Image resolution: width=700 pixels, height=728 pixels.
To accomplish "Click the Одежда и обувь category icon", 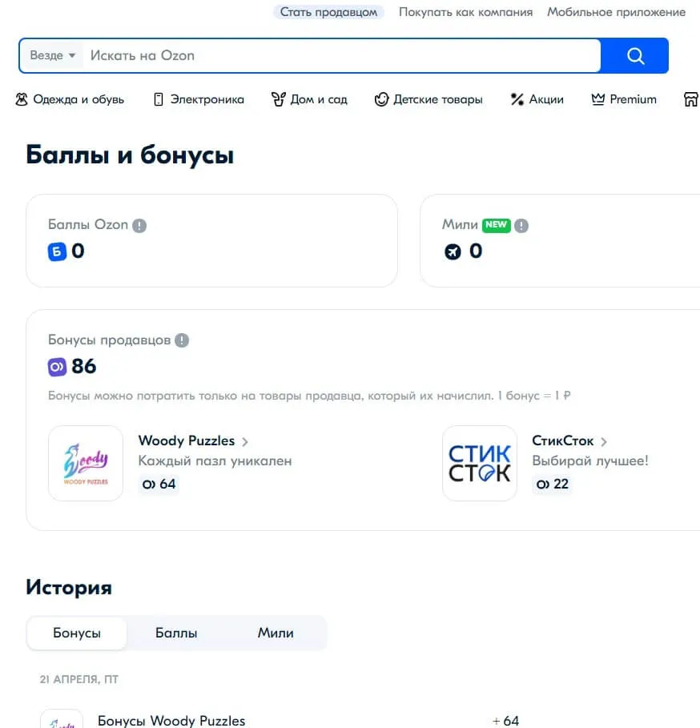I will [x=21, y=99].
